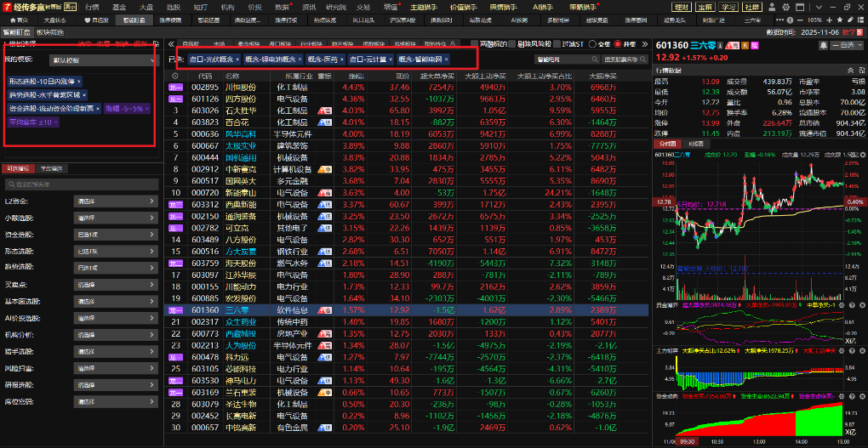Open the 资讯 menu in top bar
Viewport: 868px width, 448px height.
click(308, 6)
